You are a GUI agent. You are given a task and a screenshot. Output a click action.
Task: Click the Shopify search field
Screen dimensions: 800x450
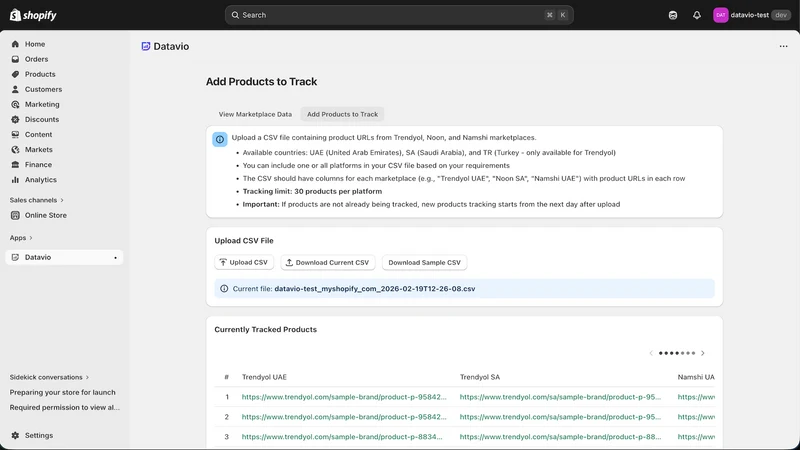pos(399,15)
